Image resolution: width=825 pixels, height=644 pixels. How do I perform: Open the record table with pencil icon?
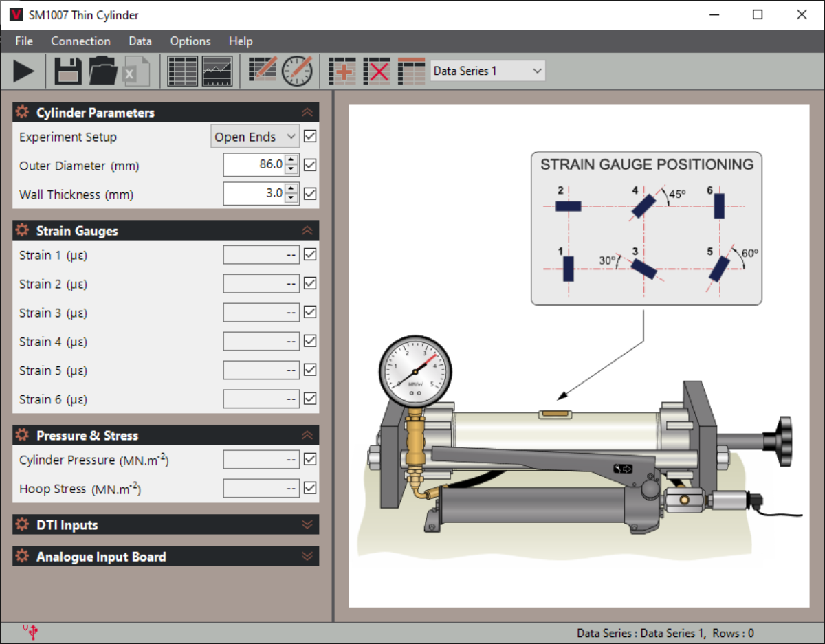click(x=263, y=71)
